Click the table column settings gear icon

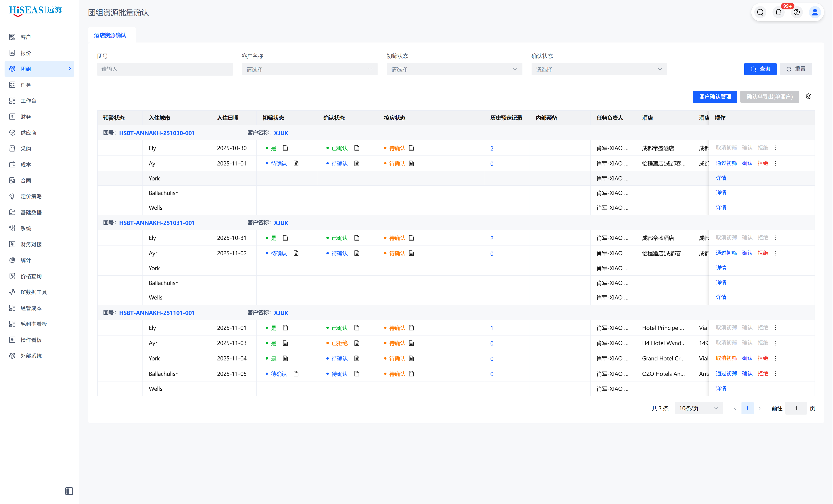808,96
